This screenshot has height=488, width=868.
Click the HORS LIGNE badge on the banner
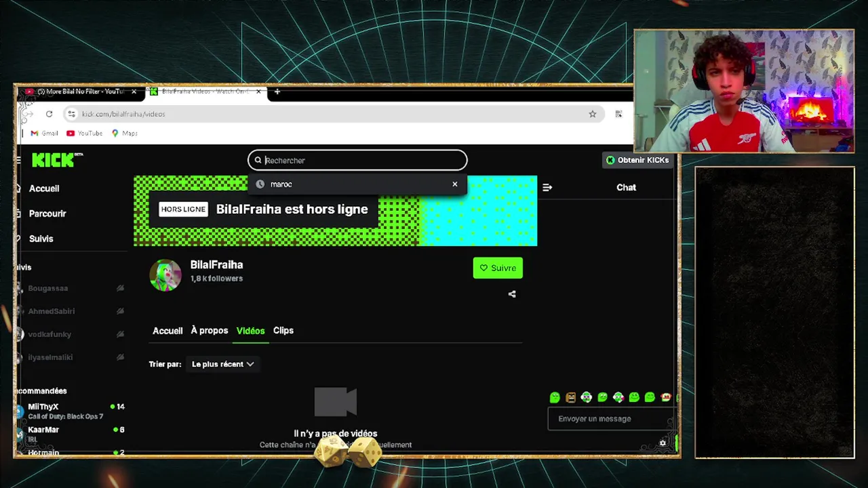183,209
